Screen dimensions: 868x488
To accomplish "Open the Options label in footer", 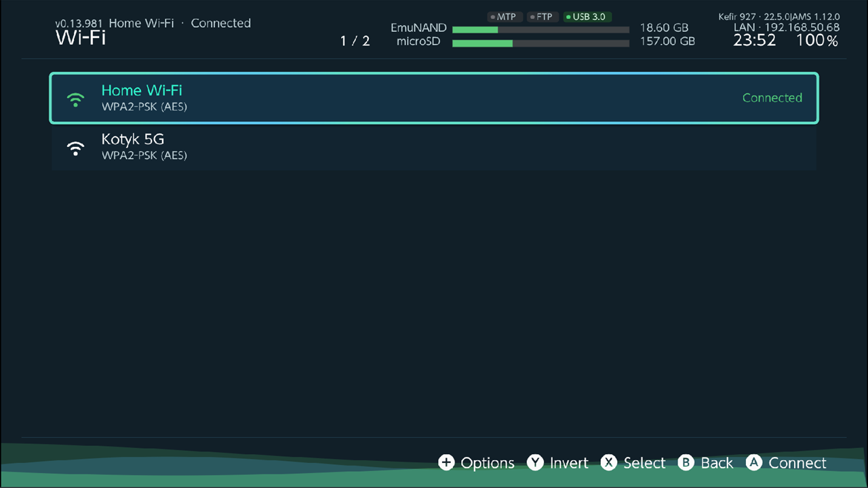I will [x=488, y=463].
